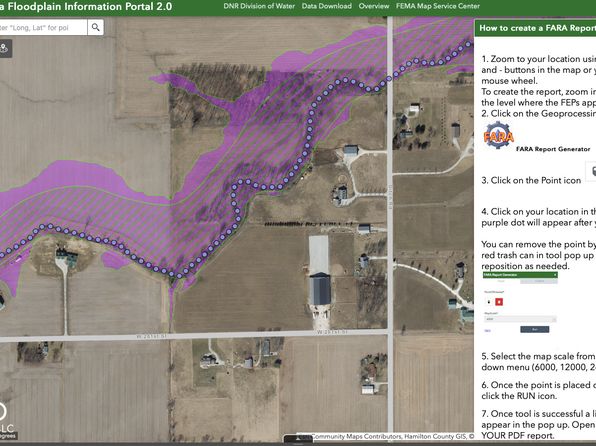Open the Overview link

pos(374,6)
